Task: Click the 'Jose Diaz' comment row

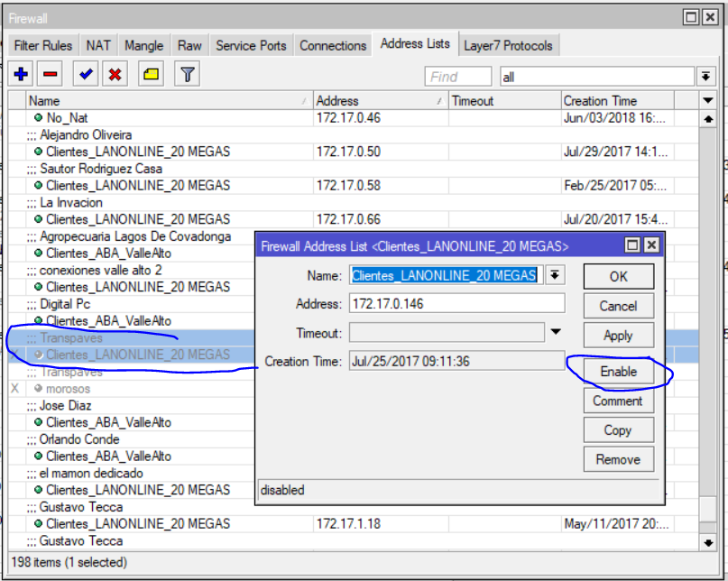Action: coord(133,405)
